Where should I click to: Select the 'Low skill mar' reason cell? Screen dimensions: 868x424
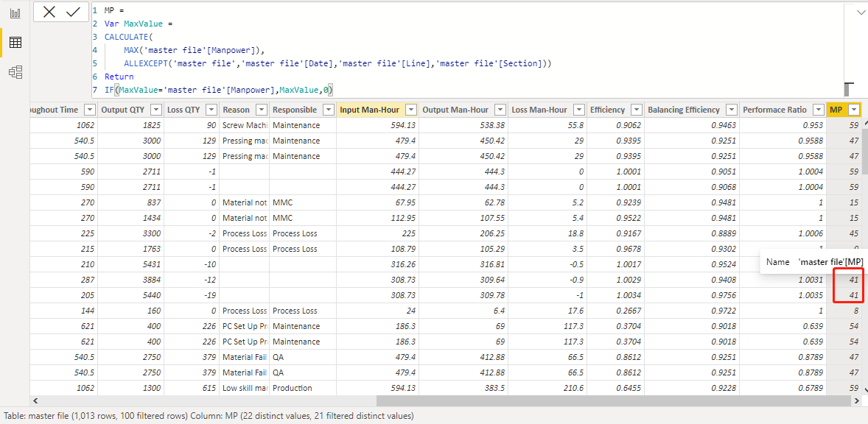pyautogui.click(x=244, y=388)
